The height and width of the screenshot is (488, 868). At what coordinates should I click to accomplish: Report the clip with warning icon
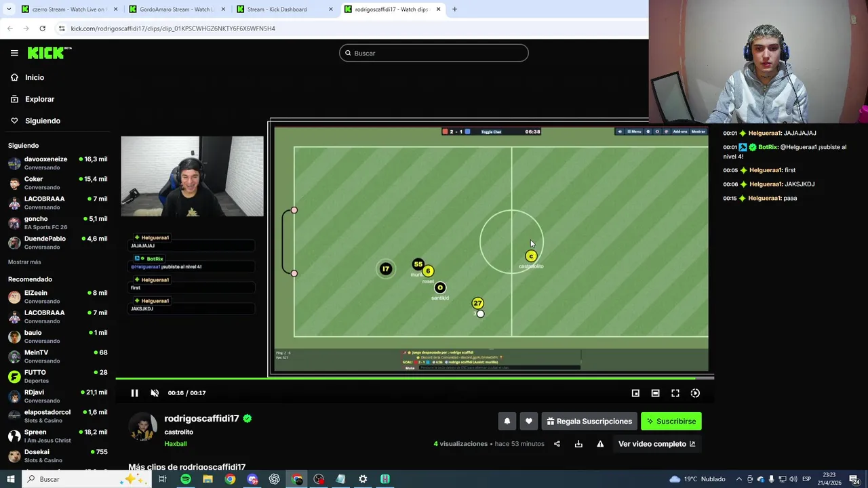[x=600, y=444]
